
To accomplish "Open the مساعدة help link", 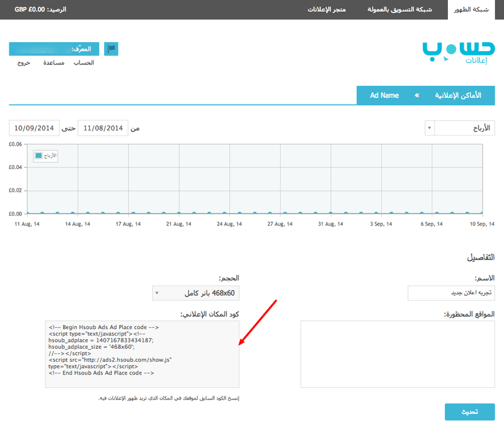I will [54, 62].
